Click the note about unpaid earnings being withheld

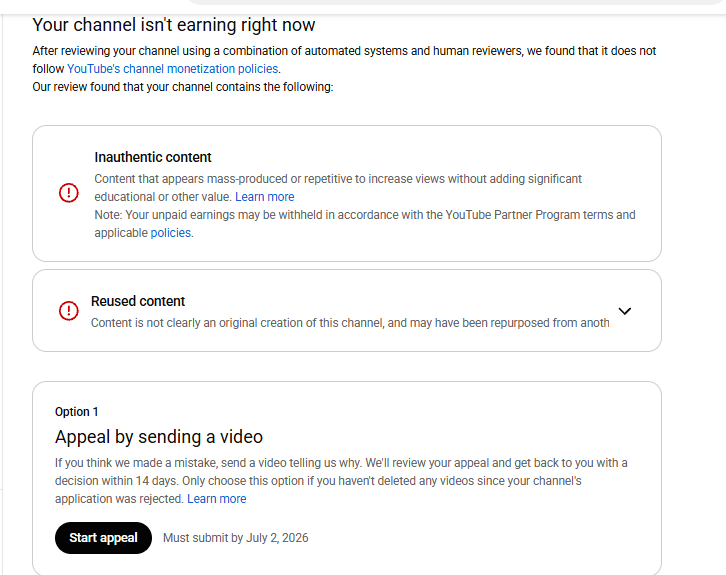tap(365, 224)
